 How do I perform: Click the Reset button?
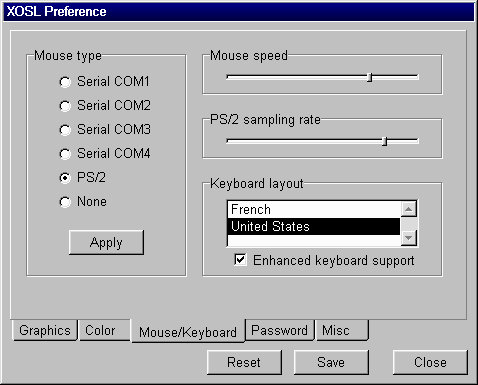point(244,362)
